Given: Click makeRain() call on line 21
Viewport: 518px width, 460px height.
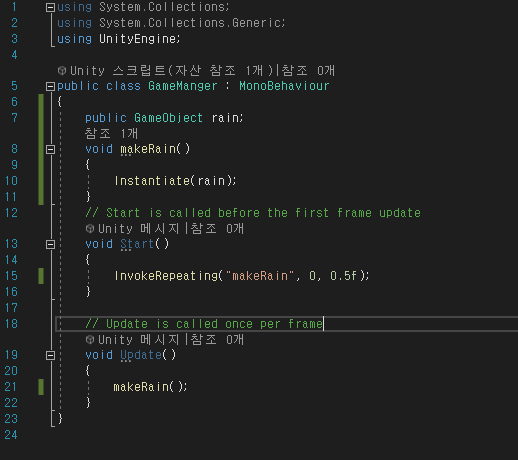Looking at the screenshot, I should (x=148, y=387).
